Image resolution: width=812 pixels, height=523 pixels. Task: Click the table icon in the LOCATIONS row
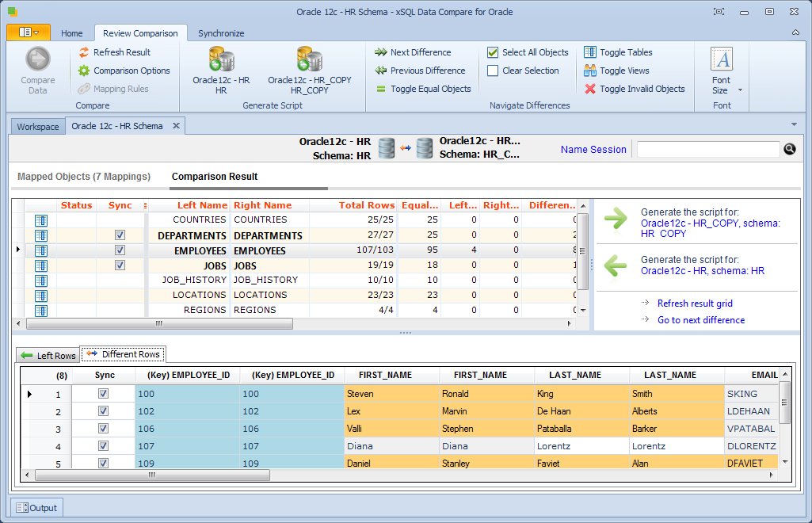(41, 296)
